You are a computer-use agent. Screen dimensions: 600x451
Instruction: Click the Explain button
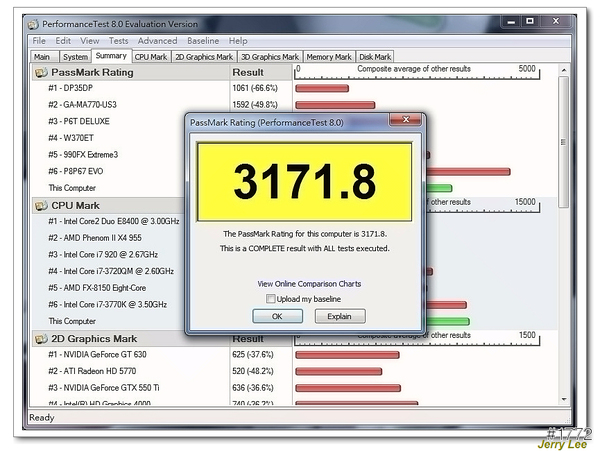pos(340,316)
